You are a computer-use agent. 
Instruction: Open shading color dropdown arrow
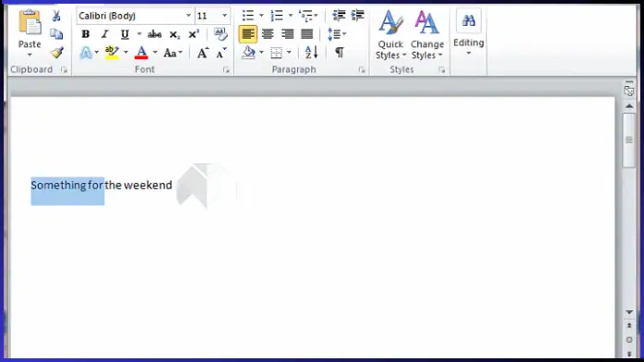[262, 53]
